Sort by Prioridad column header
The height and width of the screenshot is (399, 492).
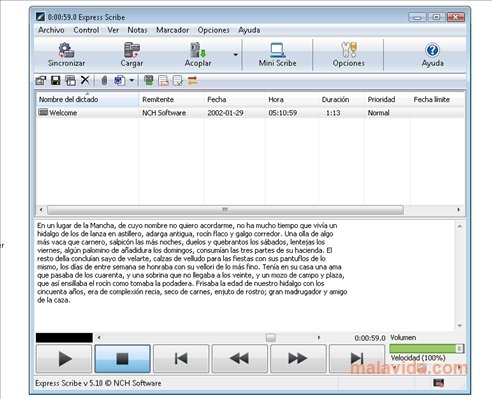click(387, 99)
